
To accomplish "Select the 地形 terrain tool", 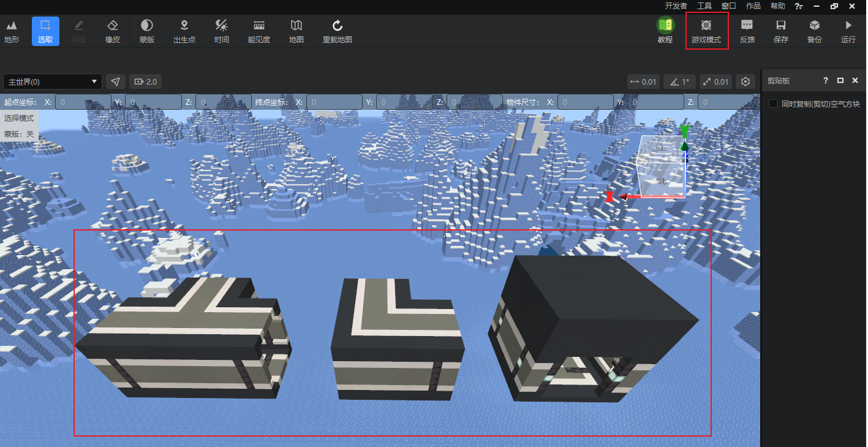I will pyautogui.click(x=12, y=31).
